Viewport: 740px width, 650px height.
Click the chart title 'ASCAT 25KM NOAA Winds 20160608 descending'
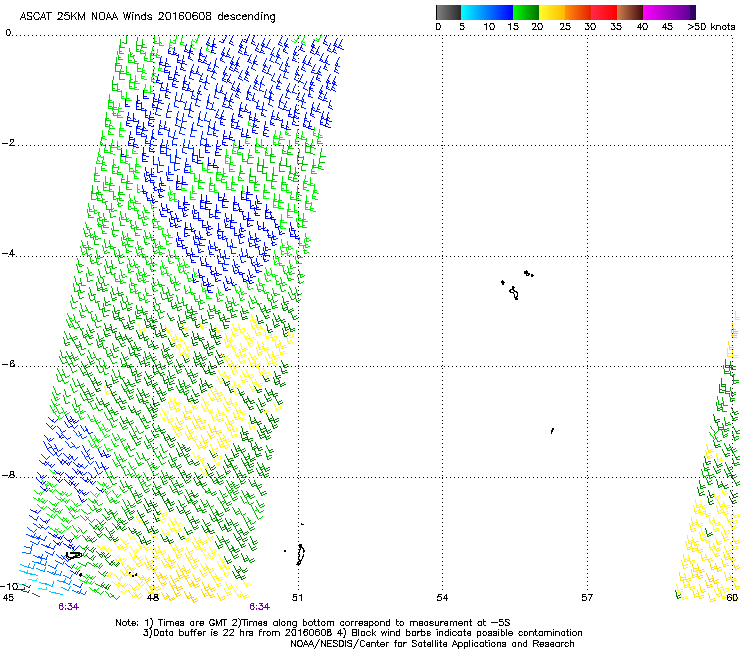click(147, 16)
